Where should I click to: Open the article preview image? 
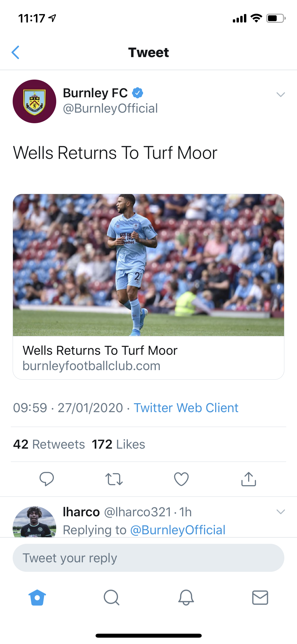pos(148,265)
